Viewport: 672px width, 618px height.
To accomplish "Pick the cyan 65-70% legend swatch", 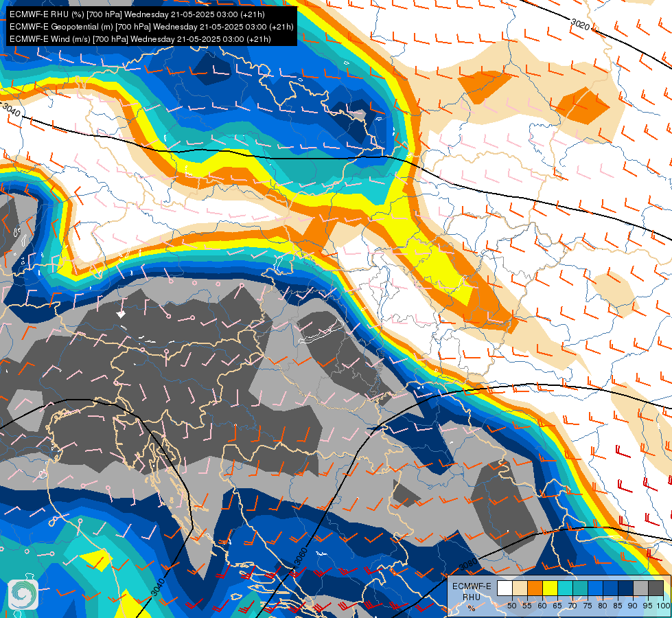I will (566, 588).
